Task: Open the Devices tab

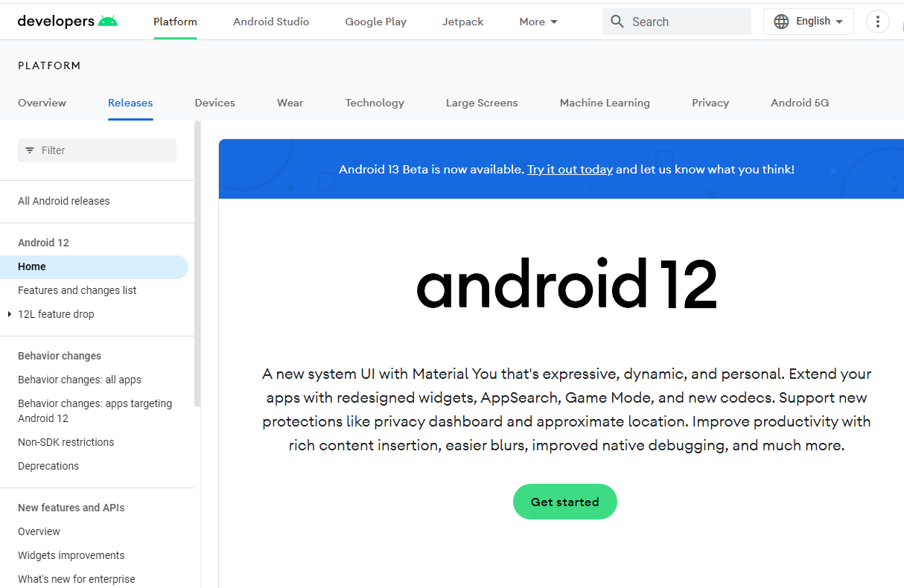Action: point(214,103)
